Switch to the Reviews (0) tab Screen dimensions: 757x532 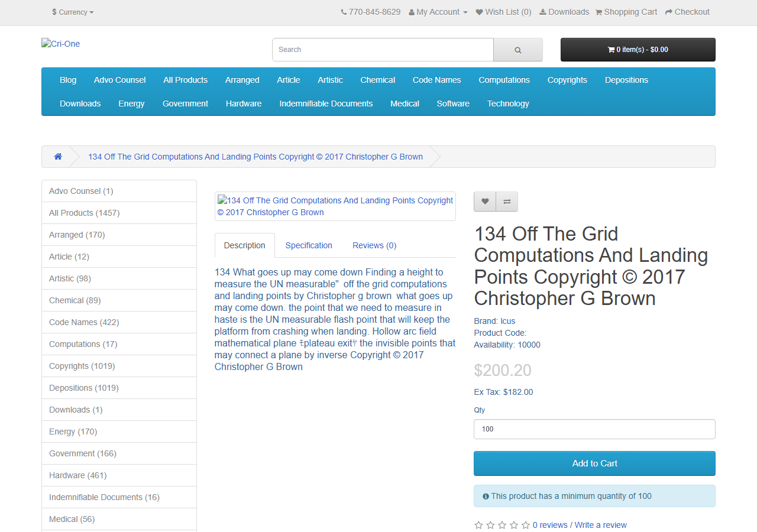[x=374, y=245]
